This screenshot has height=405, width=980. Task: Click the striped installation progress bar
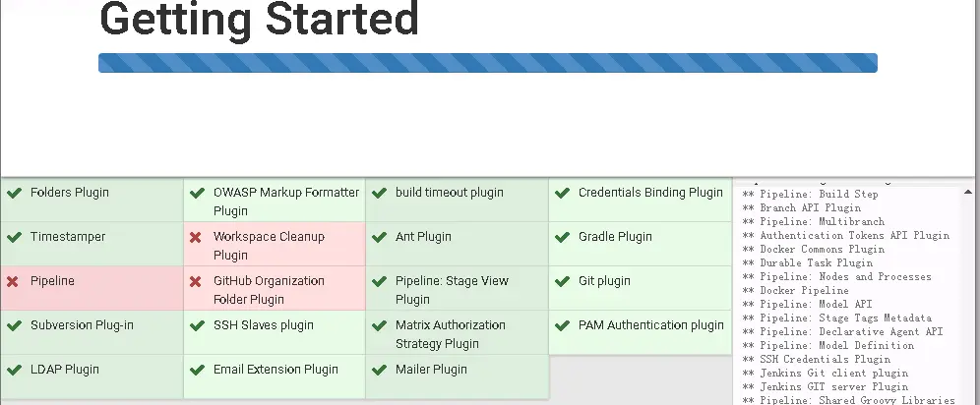(x=487, y=63)
